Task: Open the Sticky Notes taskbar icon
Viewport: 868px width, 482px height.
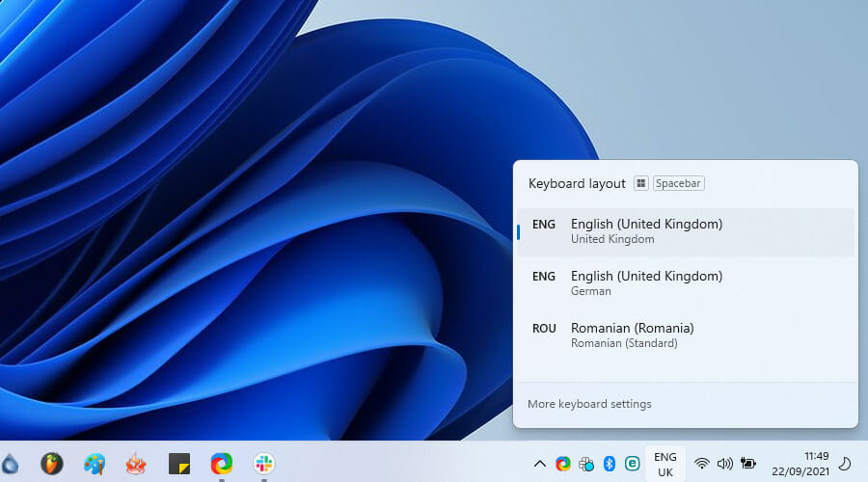Action: tap(179, 464)
